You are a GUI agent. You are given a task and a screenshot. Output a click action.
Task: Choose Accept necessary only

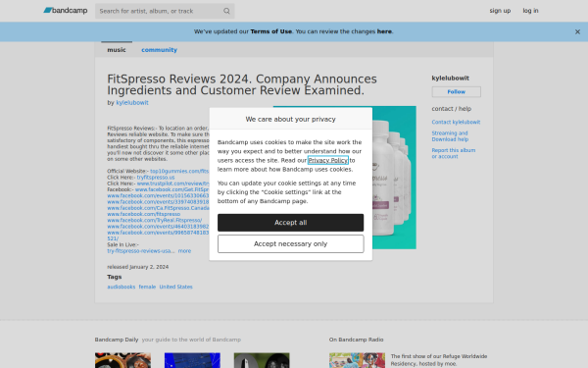click(x=291, y=244)
